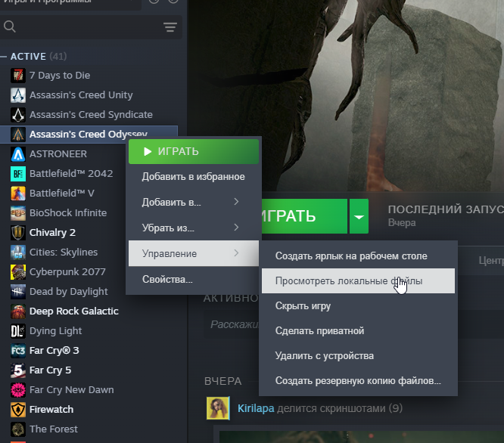The height and width of the screenshot is (443, 504).
Task: Choose Удалить с устройства
Action: (358, 355)
